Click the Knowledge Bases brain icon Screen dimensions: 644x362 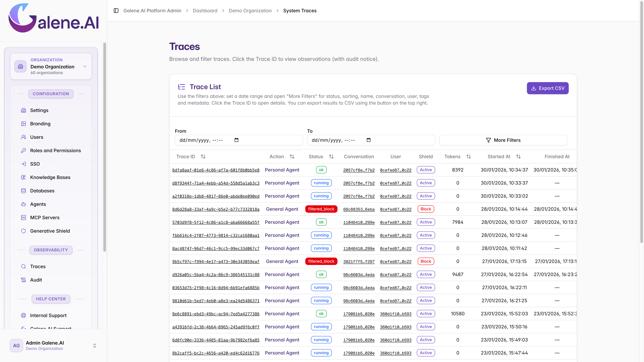click(x=23, y=177)
